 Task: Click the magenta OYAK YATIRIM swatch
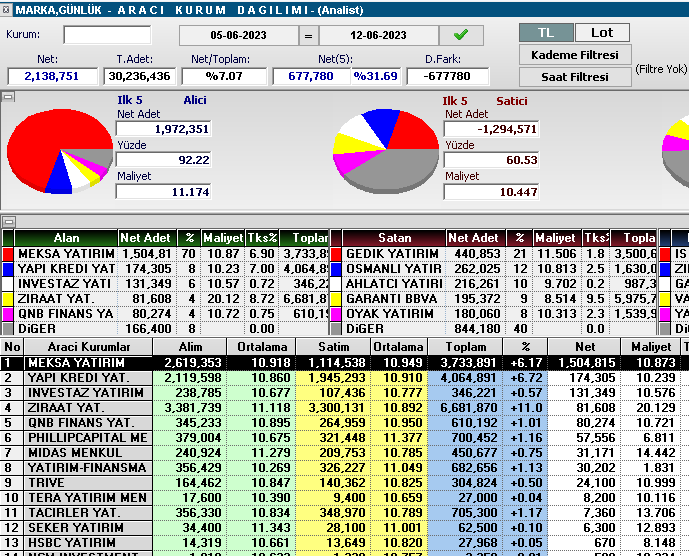pyautogui.click(x=336, y=314)
